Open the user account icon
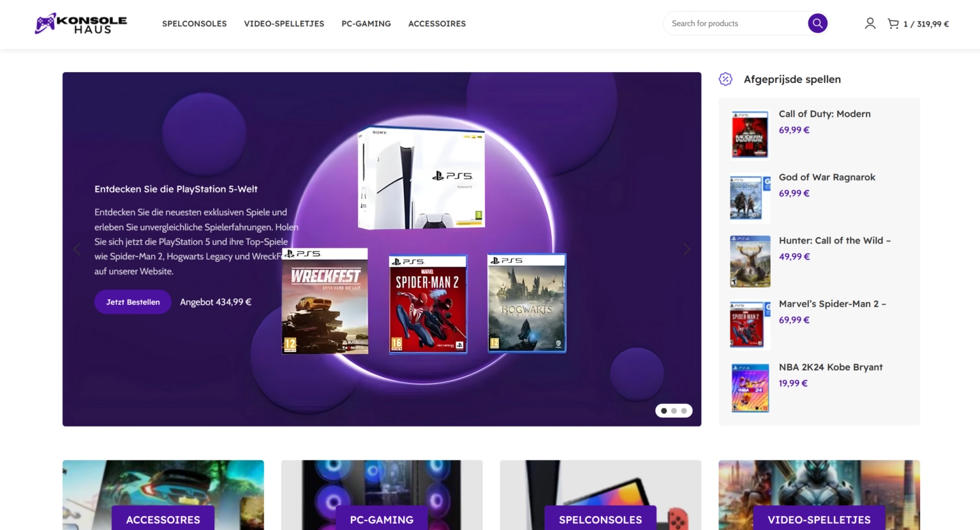 (870, 24)
